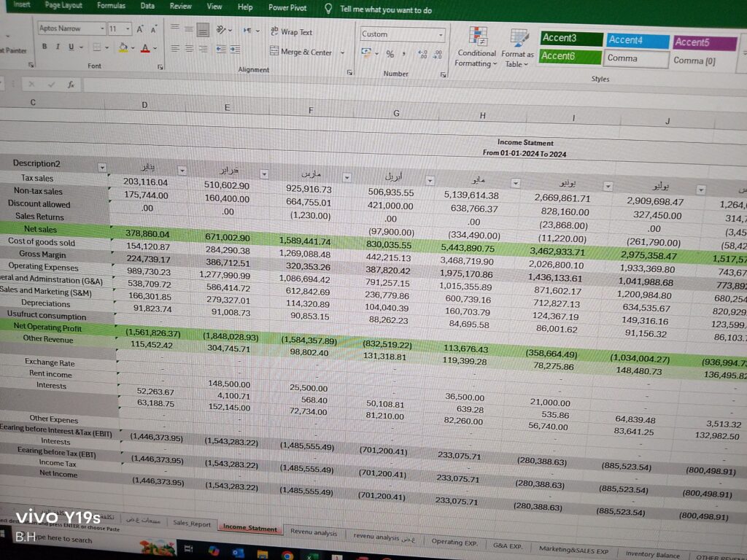Toggle italic formatting
The image size is (747, 560).
click(x=58, y=46)
